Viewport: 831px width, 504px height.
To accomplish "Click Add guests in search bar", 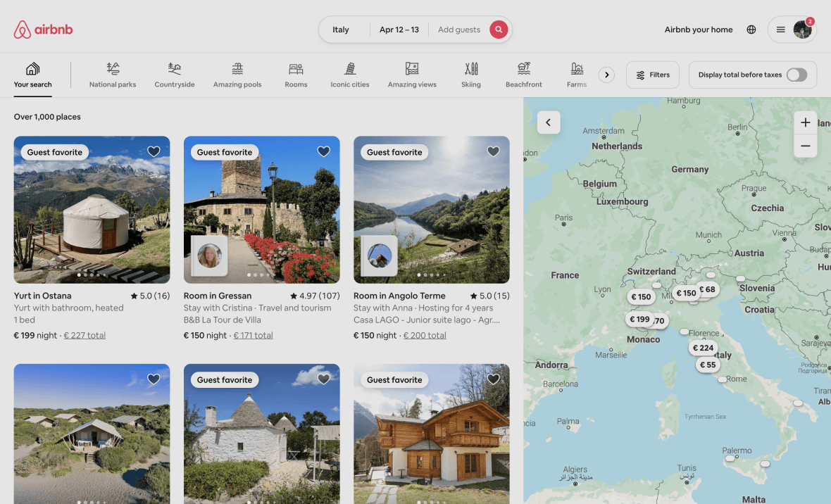I will coord(459,30).
